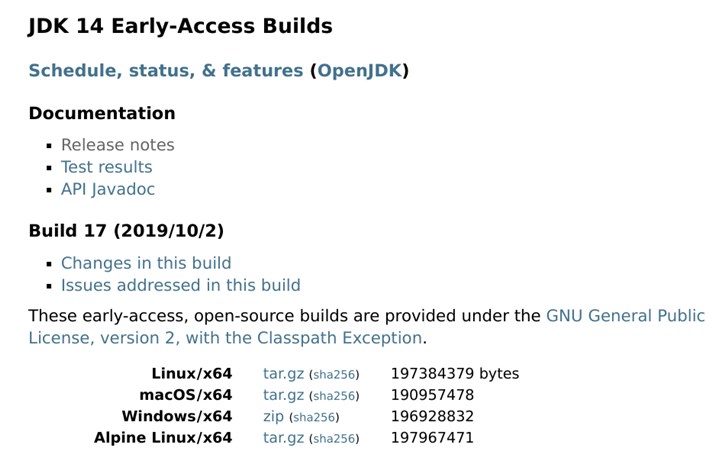
Task: Open sha256 checksum for Linux/x64
Action: (x=334, y=375)
